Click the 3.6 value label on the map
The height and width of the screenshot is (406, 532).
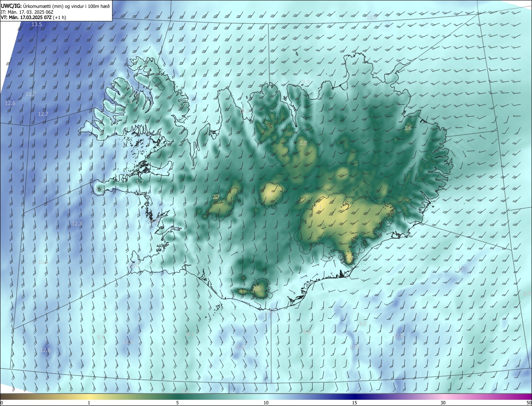(x=408, y=128)
